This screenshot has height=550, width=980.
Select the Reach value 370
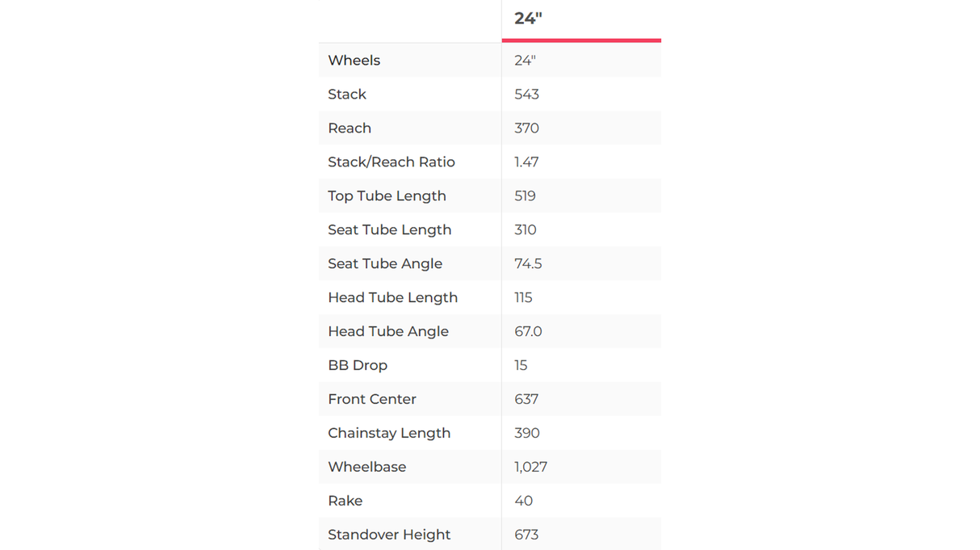tap(526, 128)
